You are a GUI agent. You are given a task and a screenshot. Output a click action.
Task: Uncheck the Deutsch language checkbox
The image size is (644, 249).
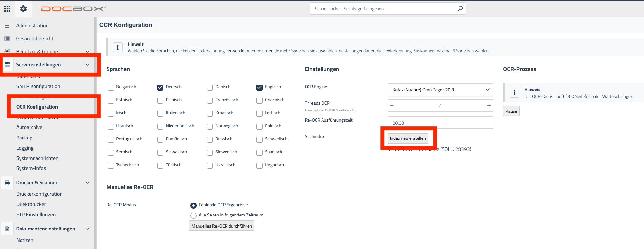pos(160,87)
